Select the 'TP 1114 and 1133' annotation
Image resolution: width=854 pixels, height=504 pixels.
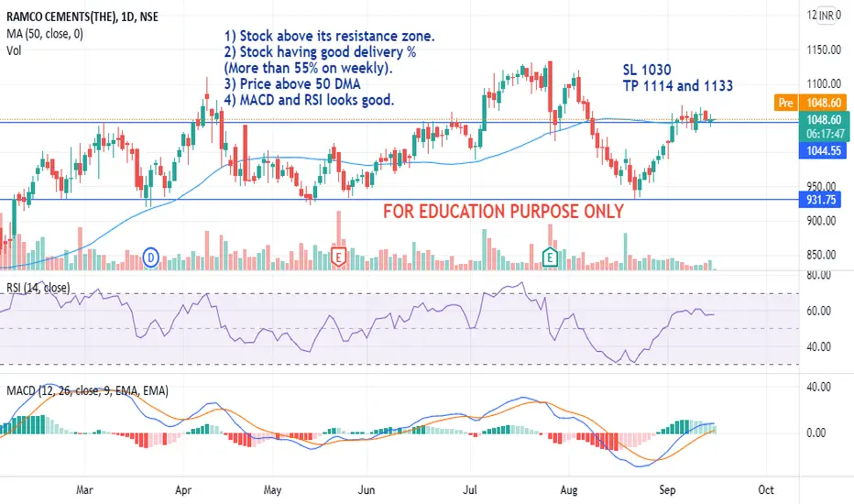(x=678, y=85)
